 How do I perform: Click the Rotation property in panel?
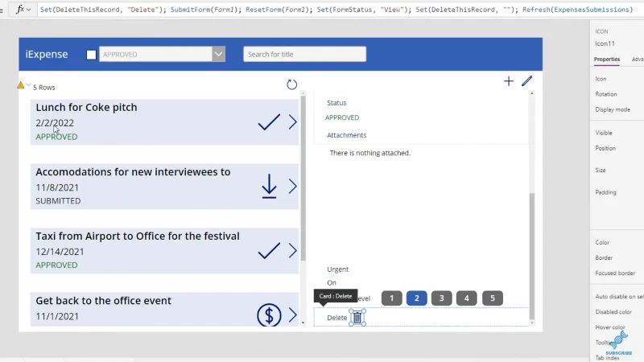click(x=606, y=94)
